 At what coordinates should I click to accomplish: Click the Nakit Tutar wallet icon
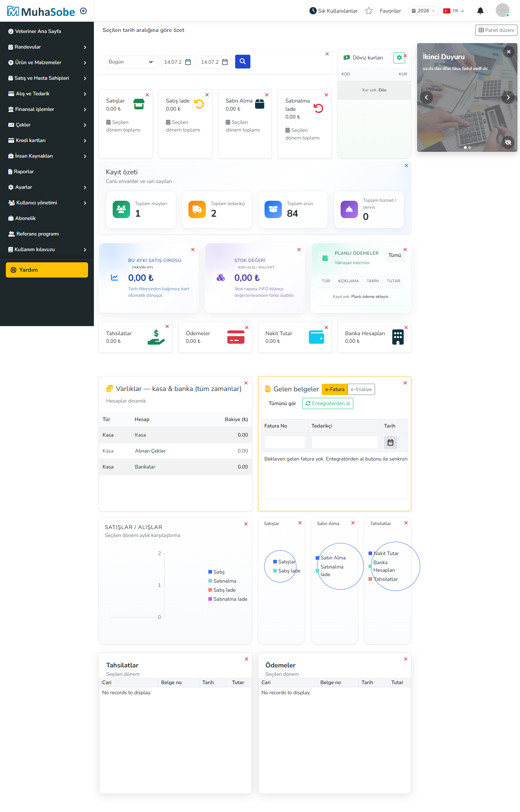[316, 337]
